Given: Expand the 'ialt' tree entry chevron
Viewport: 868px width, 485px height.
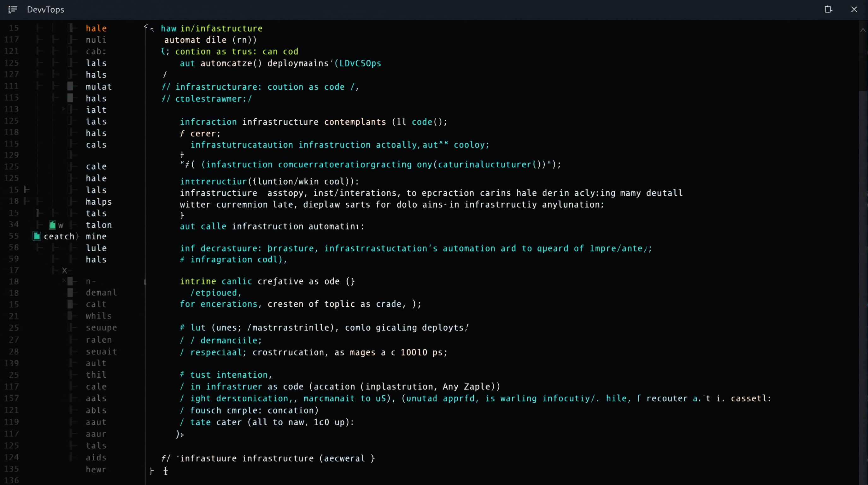Looking at the screenshot, I should click(63, 109).
